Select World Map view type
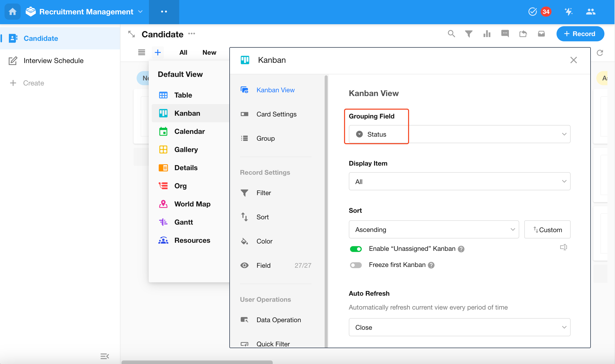The image size is (615, 364). point(191,204)
